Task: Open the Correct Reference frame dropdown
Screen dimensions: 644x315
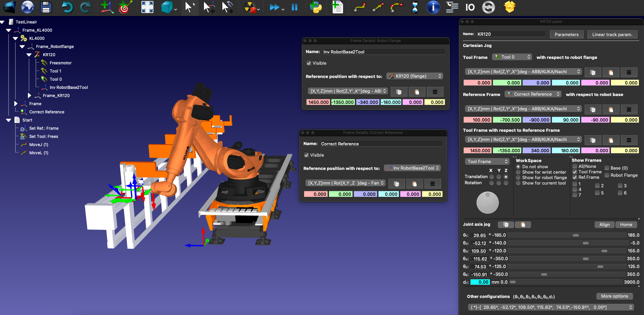Action: point(533,94)
